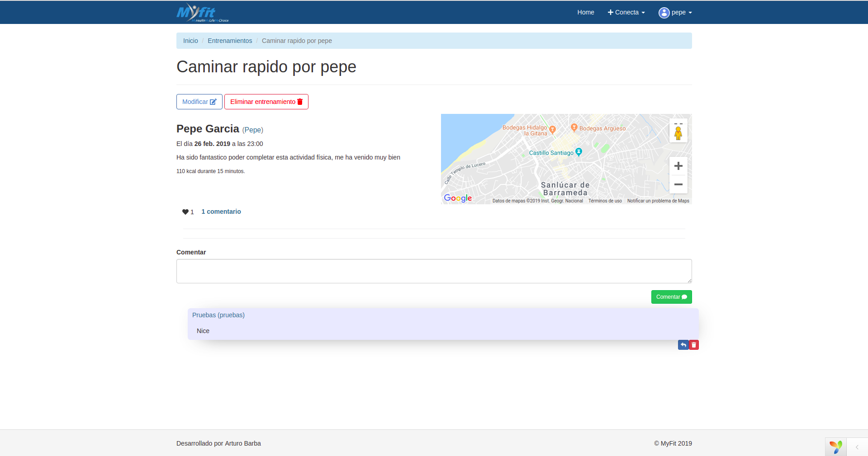This screenshot has height=456, width=868.
Task: Click the Modificar button
Action: coord(199,102)
